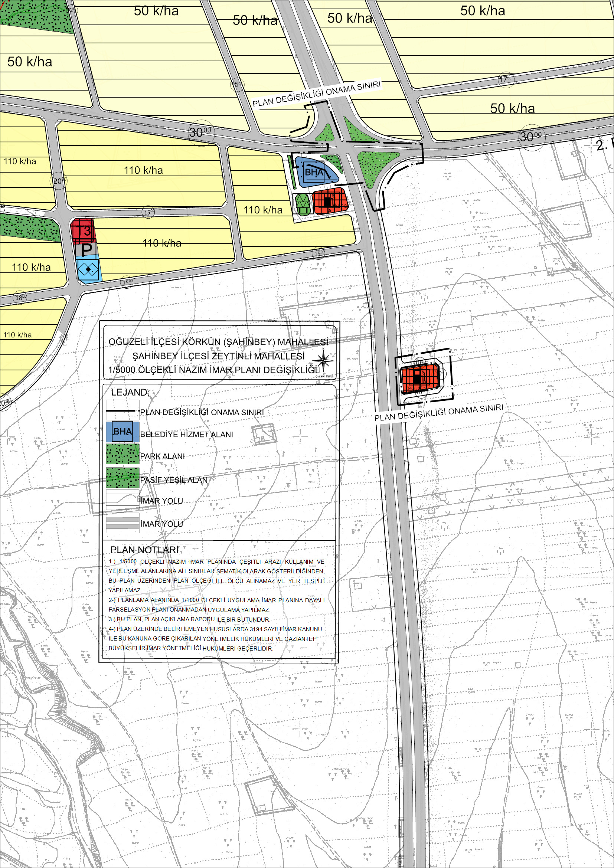This screenshot has height=868, width=614.
Task: Click the 'PASİF YEŞİL ALAN' legend label
Action: [x=174, y=480]
